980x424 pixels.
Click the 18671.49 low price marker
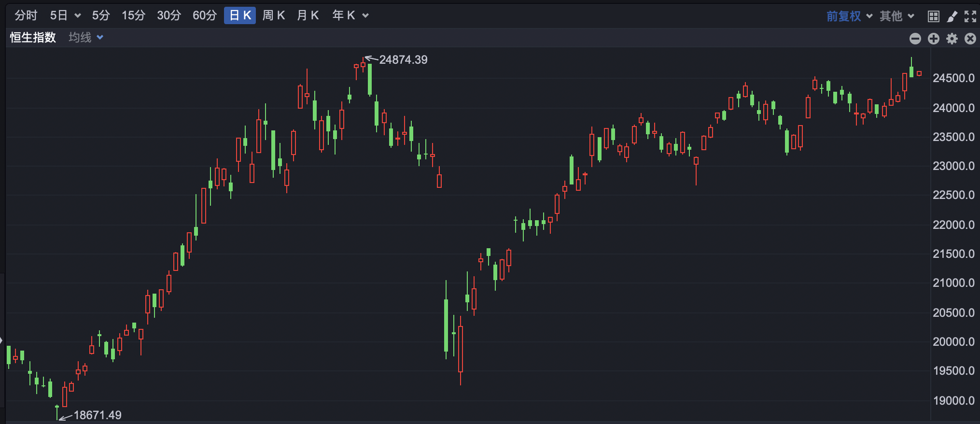point(98,415)
